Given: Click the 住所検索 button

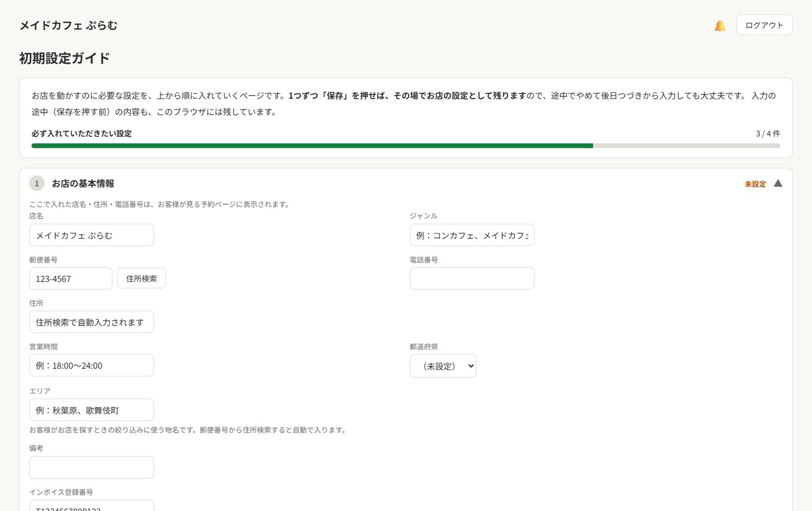Looking at the screenshot, I should (x=142, y=278).
